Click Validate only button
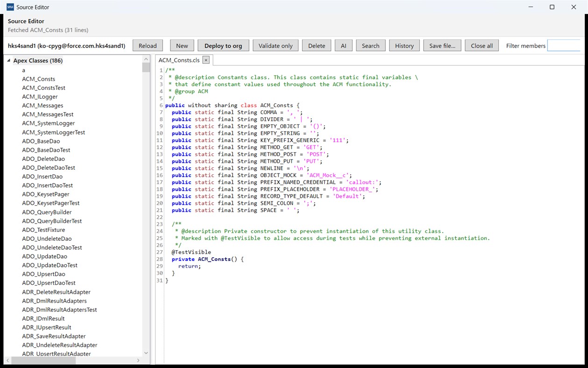588x368 pixels. pos(276,45)
